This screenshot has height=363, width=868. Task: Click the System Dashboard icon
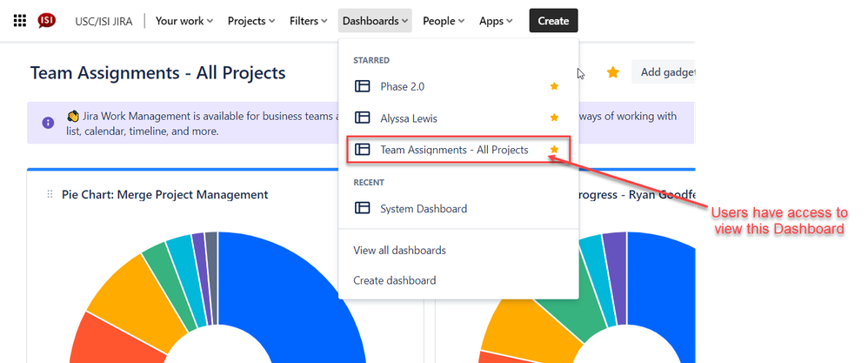point(362,209)
